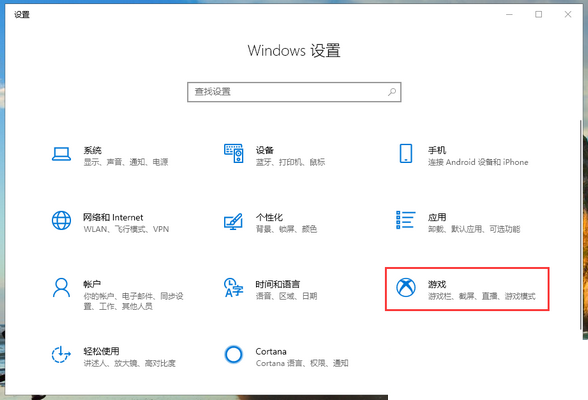Open the 个性化 paintbrush icon
The width and height of the screenshot is (588, 400).
point(233,221)
